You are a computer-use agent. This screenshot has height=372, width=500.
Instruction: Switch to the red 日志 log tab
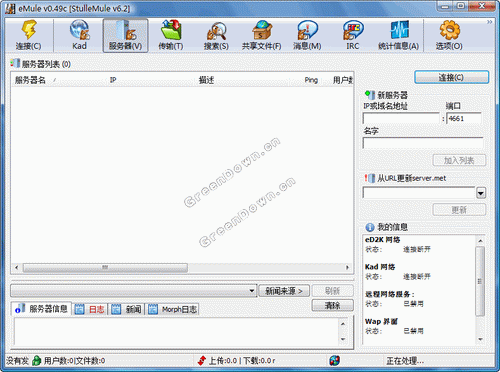coord(90,309)
